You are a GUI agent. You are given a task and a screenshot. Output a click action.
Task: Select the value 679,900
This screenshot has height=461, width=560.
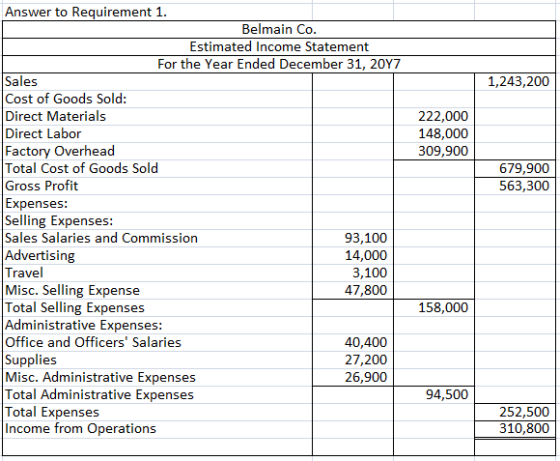coord(524,168)
